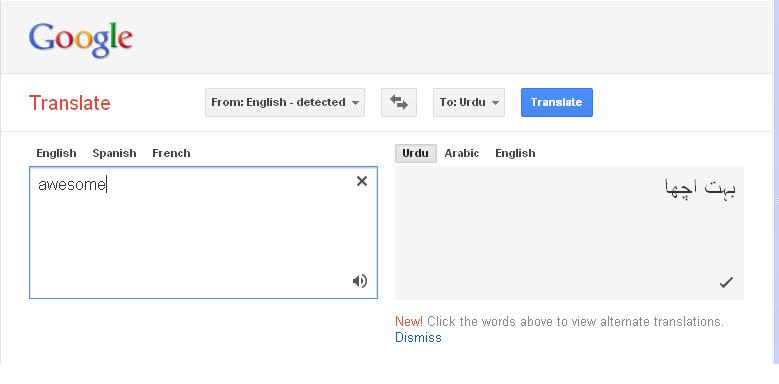Clear the input text with X icon
The image size is (779, 384).
point(362,181)
